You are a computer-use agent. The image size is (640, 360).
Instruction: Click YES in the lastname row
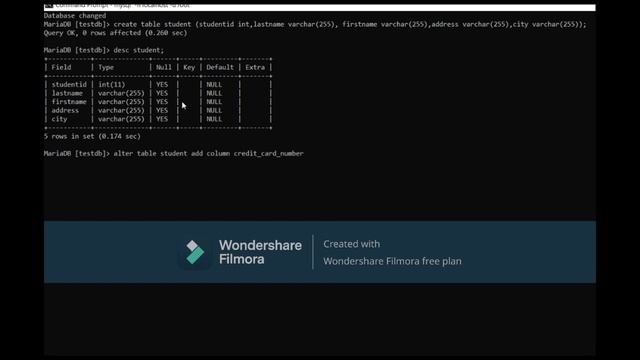tap(162, 93)
